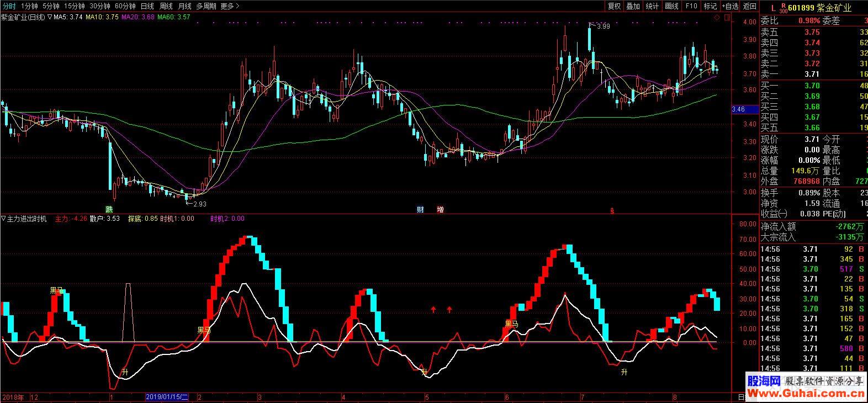
Task: Click the red $ event marker
Action: (x=612, y=210)
